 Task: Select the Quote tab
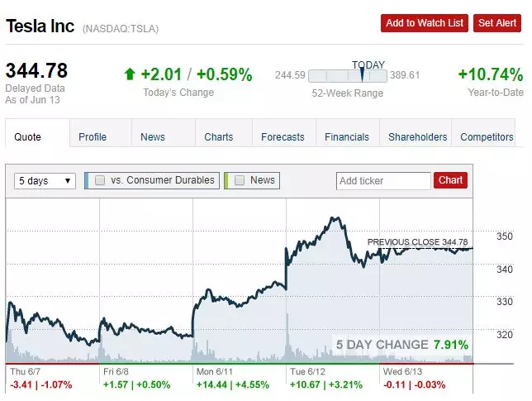point(28,137)
